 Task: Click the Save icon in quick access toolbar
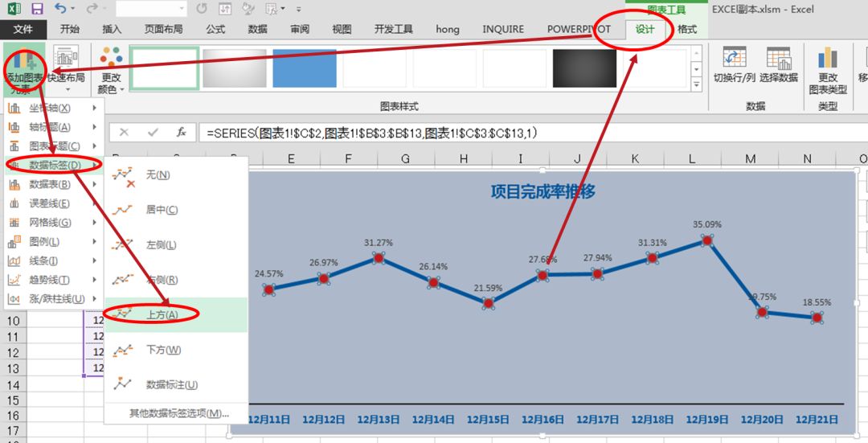37,9
